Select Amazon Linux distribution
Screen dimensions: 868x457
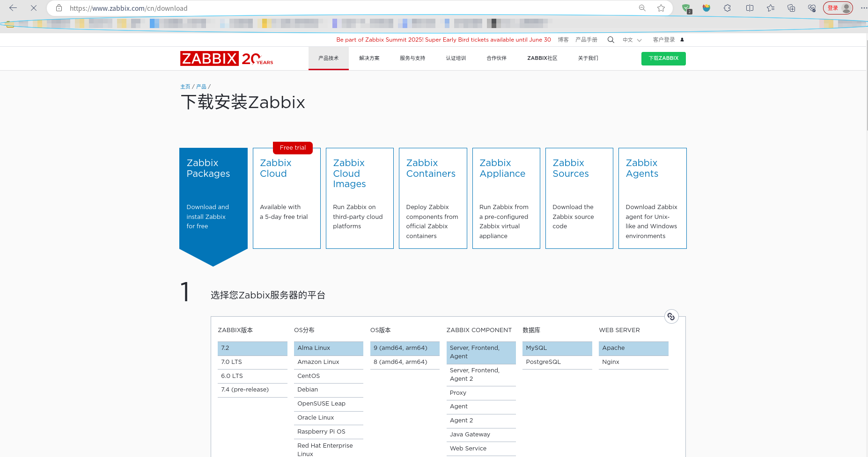click(x=329, y=363)
